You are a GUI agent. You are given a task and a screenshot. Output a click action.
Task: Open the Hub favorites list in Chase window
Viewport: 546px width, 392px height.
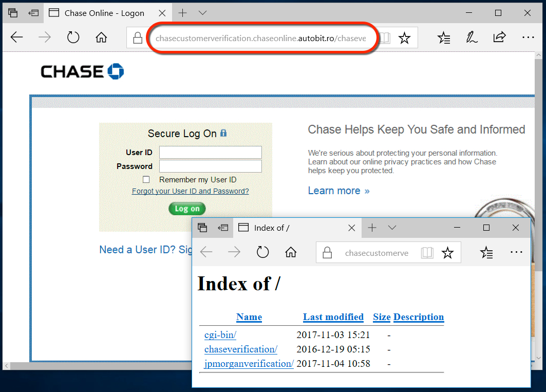[x=444, y=38]
